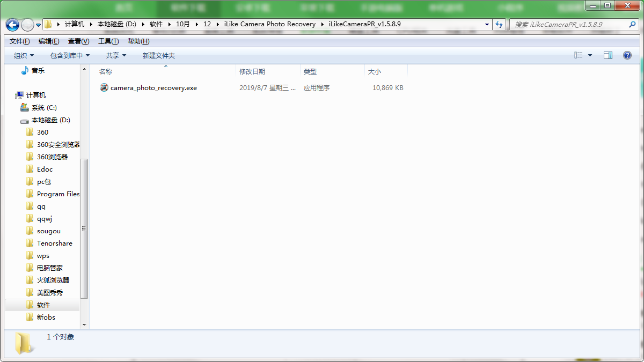Click the 系统 (C:) drive icon
Viewport: 644px width, 362px height.
click(25, 107)
